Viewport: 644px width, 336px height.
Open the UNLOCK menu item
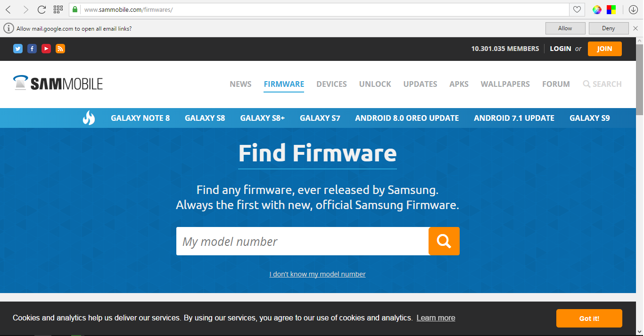(375, 84)
